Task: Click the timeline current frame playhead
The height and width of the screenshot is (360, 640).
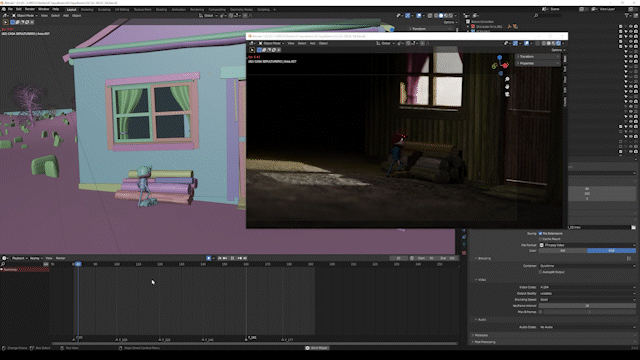Action: click(x=78, y=264)
